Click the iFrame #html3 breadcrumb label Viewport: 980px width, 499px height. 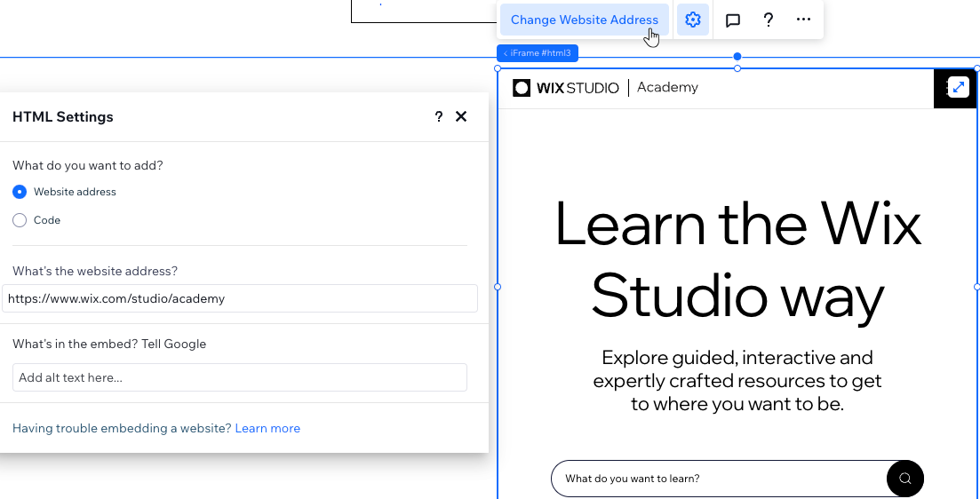(538, 53)
